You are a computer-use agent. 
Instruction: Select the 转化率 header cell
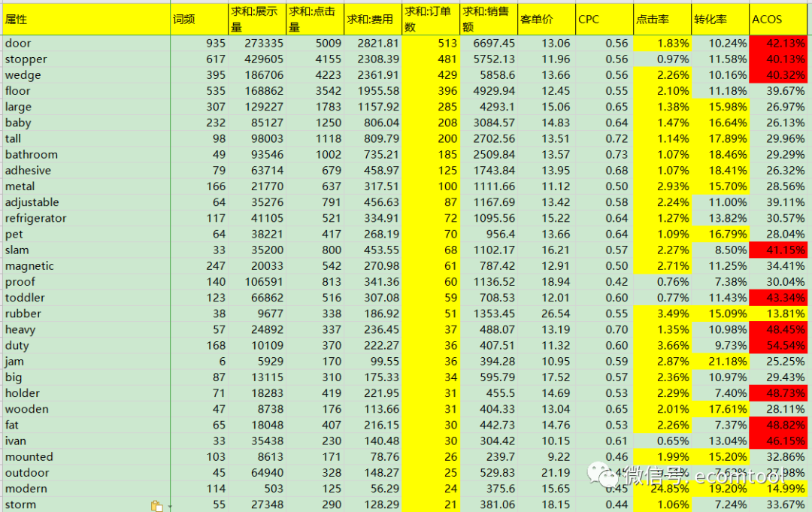[721, 20]
